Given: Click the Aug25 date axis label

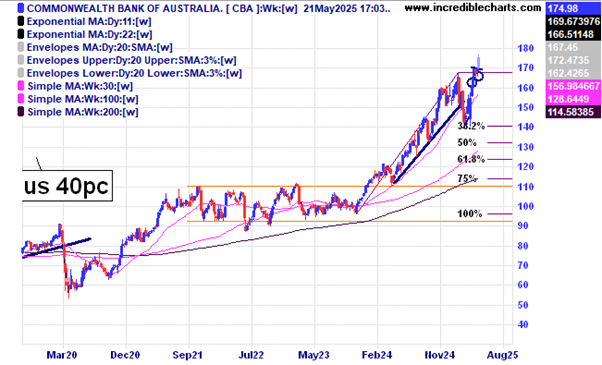Looking at the screenshot, I should [503, 355].
